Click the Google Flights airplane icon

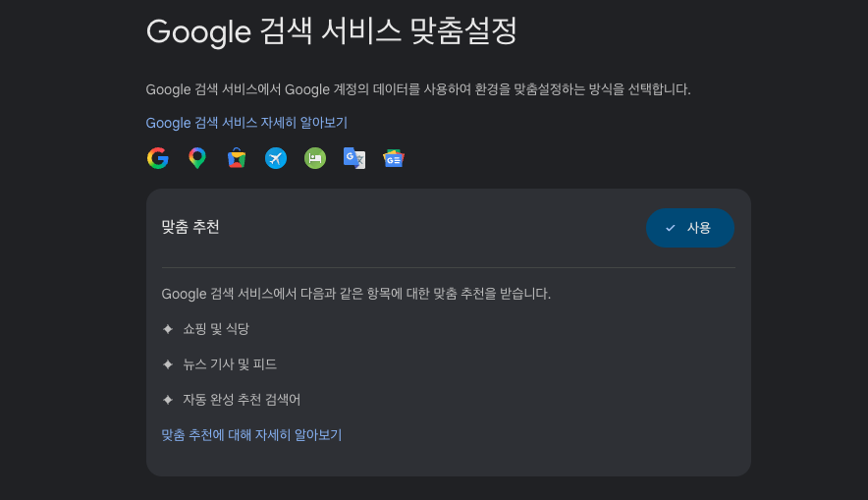pos(276,158)
